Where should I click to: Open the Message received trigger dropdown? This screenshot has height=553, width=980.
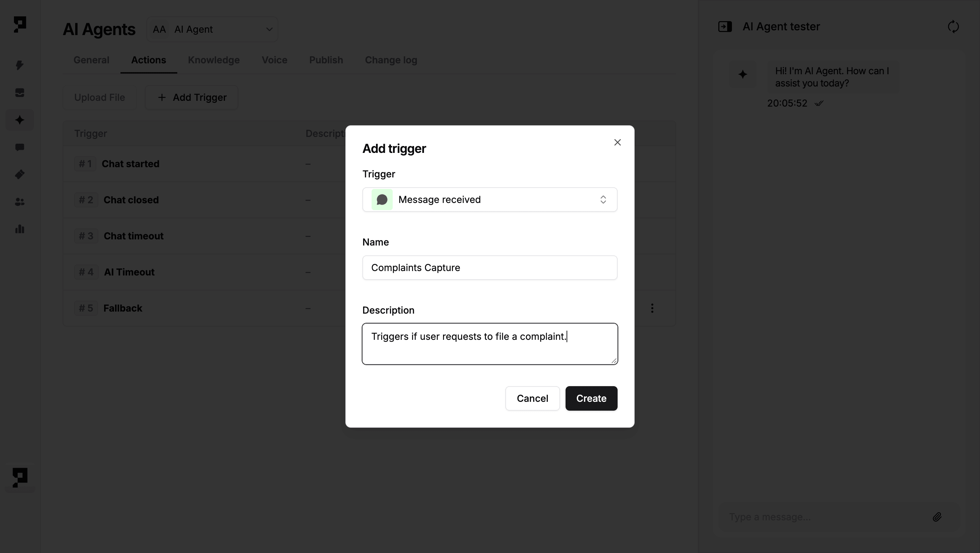(x=490, y=200)
